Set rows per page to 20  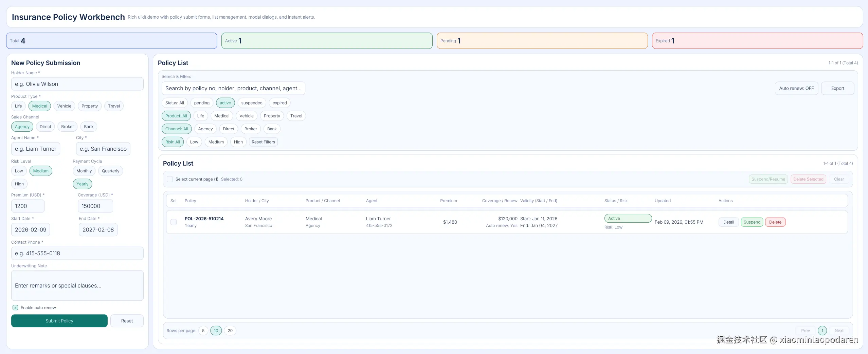coord(230,331)
